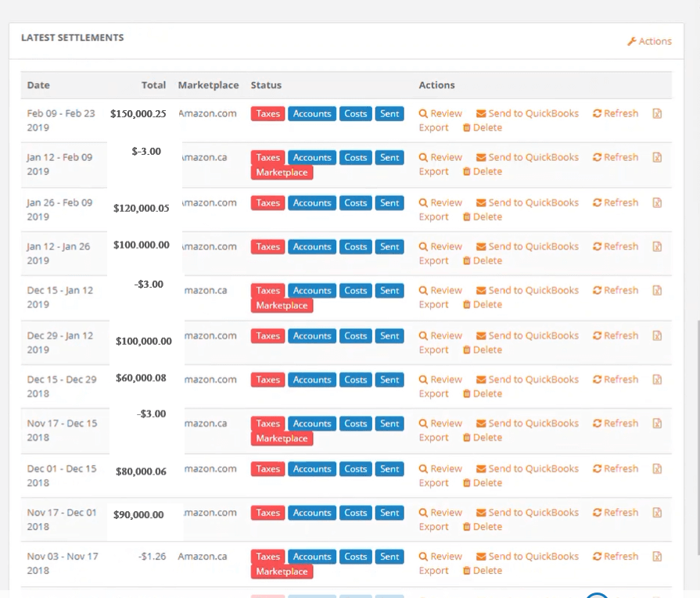Click the Excel icon for Jan 12 - Feb 09 row

657,157
